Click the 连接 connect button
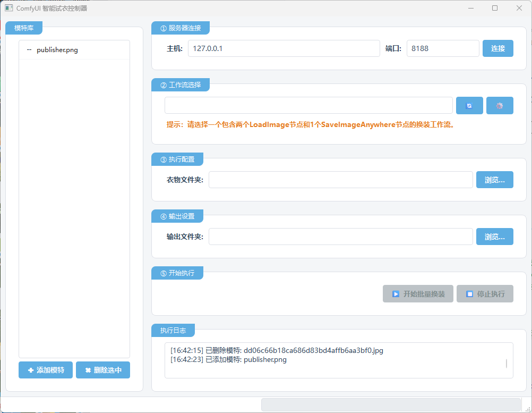Viewport: 532px width, 413px height. tap(497, 48)
